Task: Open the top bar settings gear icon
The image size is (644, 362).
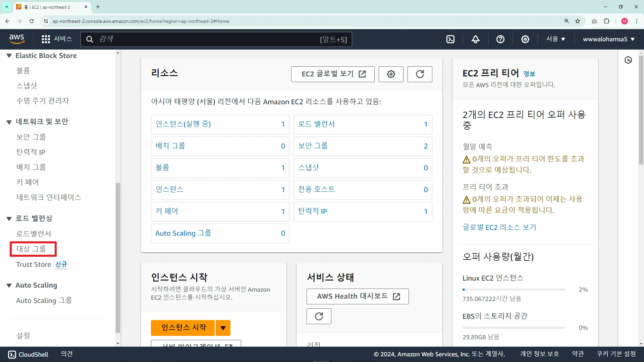Action: (525, 39)
